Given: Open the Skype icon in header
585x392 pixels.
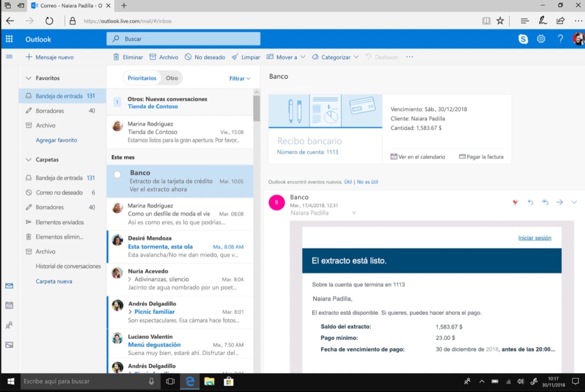Looking at the screenshot, I should click(523, 39).
